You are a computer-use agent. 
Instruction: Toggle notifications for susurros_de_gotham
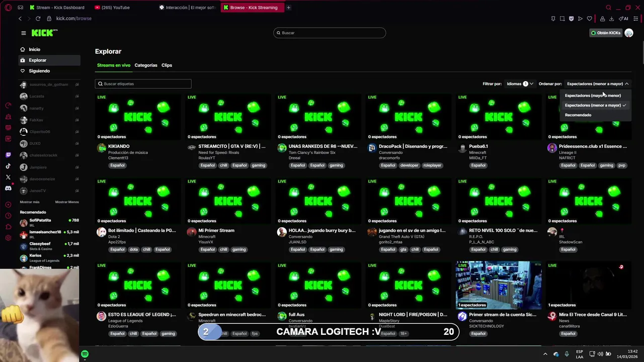tap(77, 84)
